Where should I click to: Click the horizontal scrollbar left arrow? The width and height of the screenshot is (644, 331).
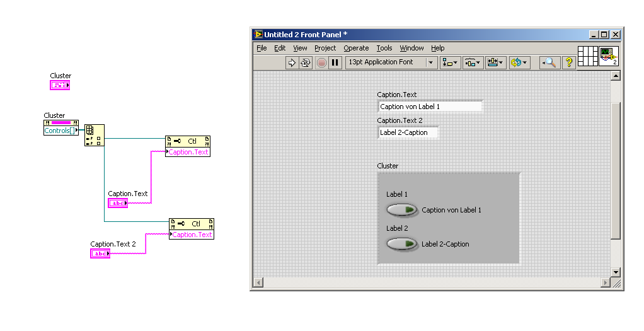coord(258,282)
